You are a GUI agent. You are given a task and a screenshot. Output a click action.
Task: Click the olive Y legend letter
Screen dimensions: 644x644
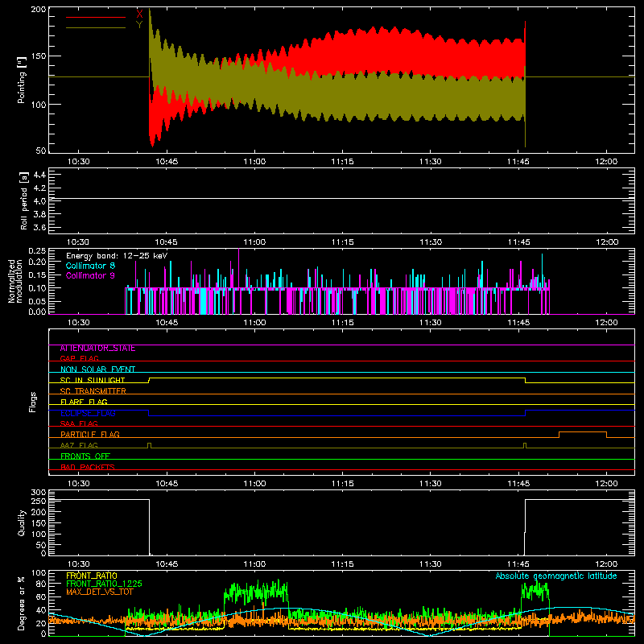139,25
